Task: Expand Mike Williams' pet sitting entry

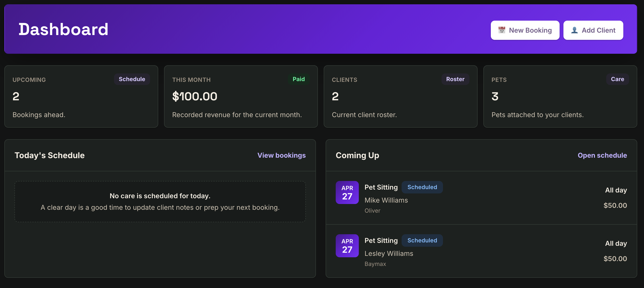Action: (381, 187)
